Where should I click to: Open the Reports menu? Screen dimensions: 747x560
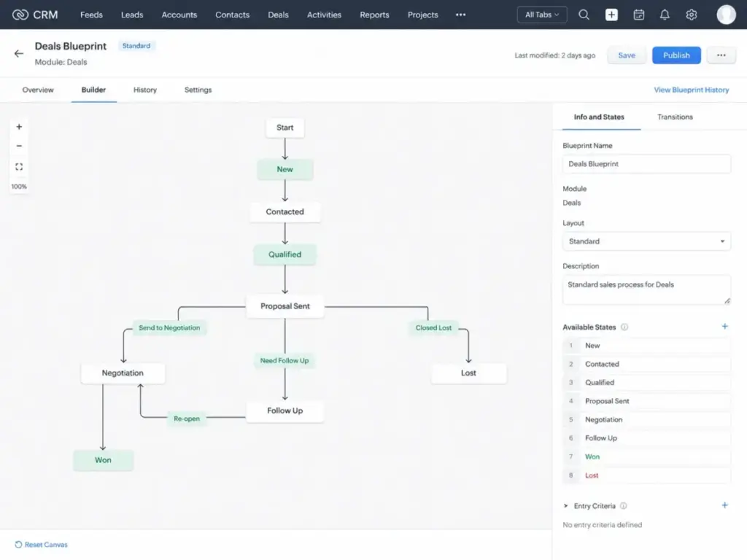tap(374, 15)
